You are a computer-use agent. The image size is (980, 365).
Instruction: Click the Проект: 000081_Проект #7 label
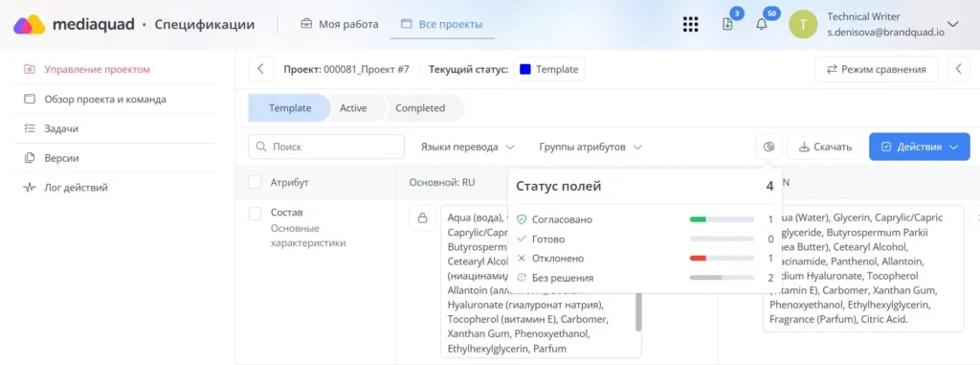[346, 69]
